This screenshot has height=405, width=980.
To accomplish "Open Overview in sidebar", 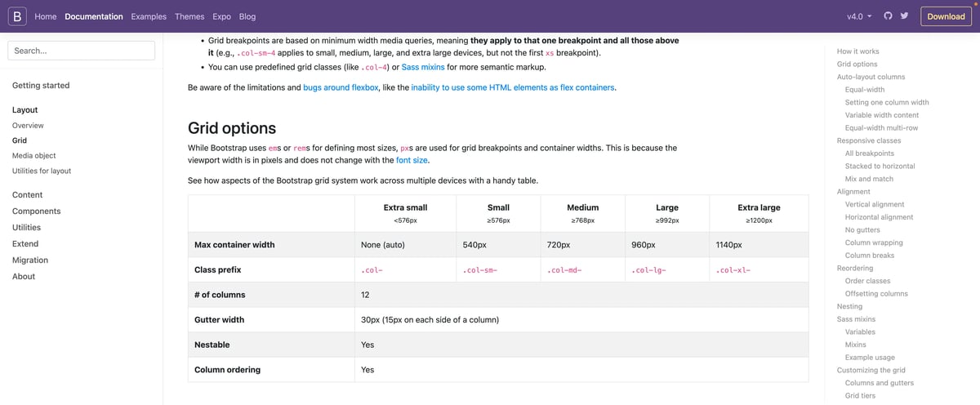I will pos(28,126).
